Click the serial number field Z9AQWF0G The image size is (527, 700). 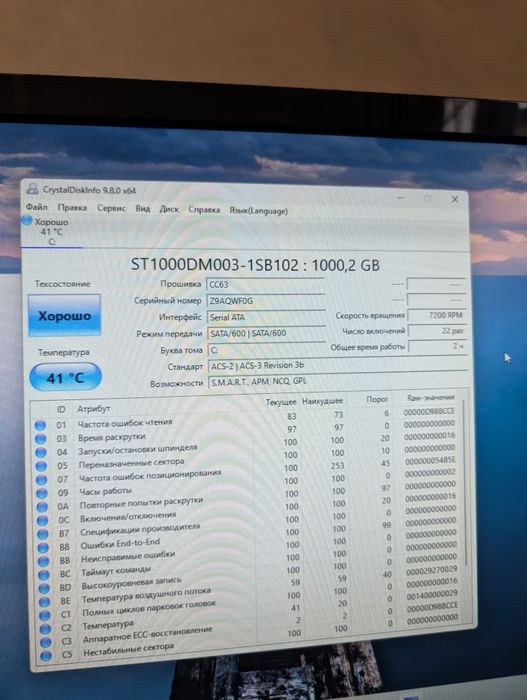click(266, 301)
